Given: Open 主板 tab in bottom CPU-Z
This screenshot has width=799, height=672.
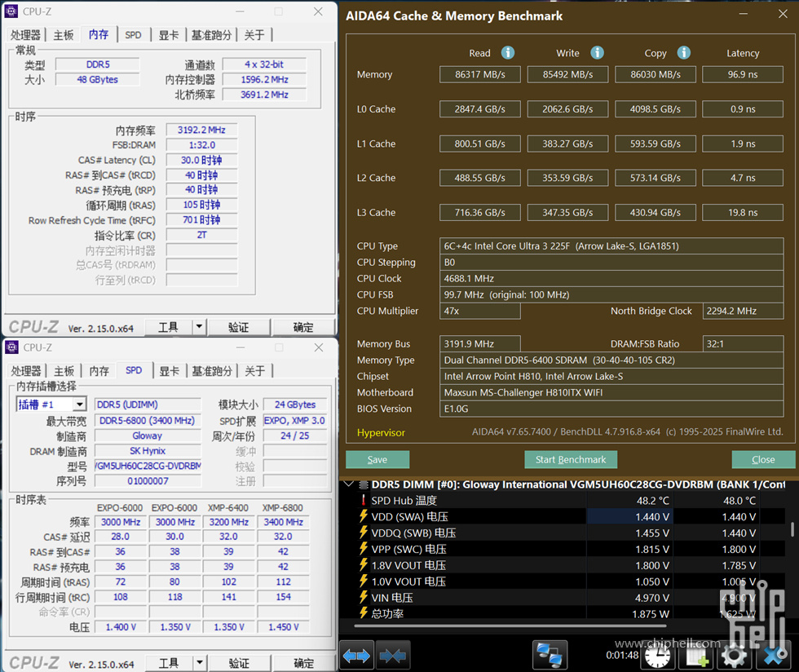Looking at the screenshot, I should coord(64,371).
